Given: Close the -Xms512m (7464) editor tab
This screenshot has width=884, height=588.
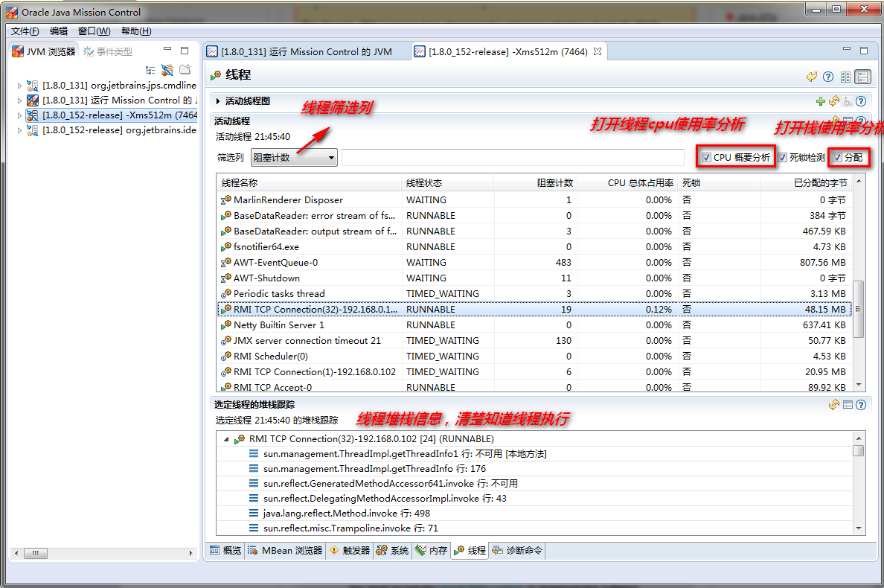Looking at the screenshot, I should click(597, 51).
